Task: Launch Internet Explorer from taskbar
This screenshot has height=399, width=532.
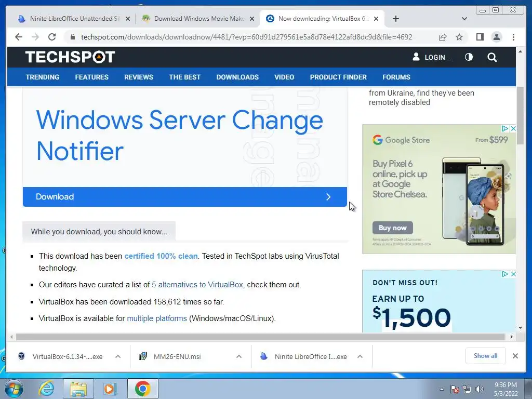Action: (x=46, y=389)
